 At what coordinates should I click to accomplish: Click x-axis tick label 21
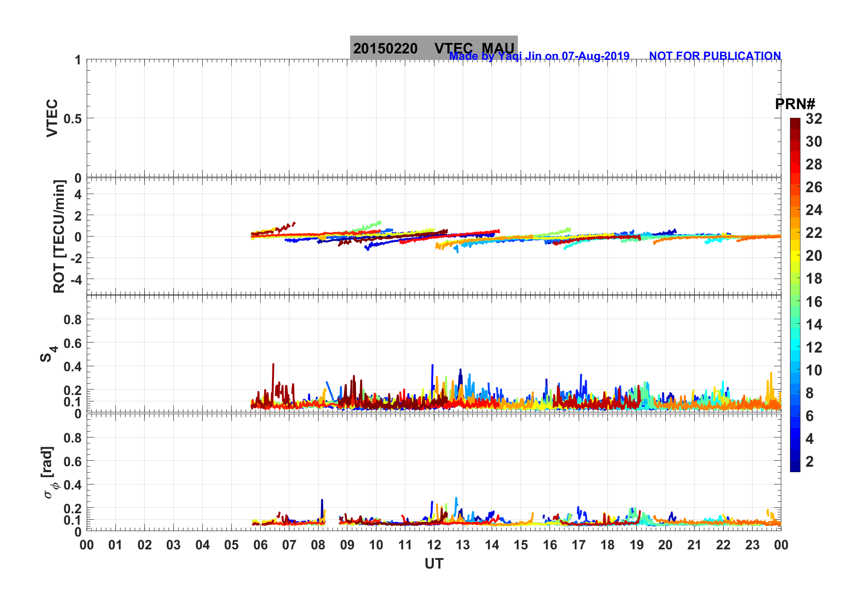tap(694, 545)
